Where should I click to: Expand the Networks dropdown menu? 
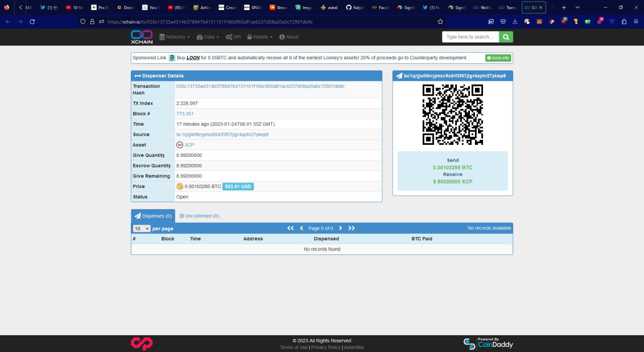pos(175,37)
